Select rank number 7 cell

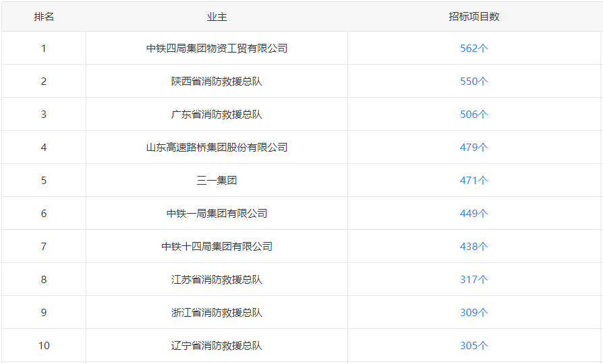click(44, 247)
